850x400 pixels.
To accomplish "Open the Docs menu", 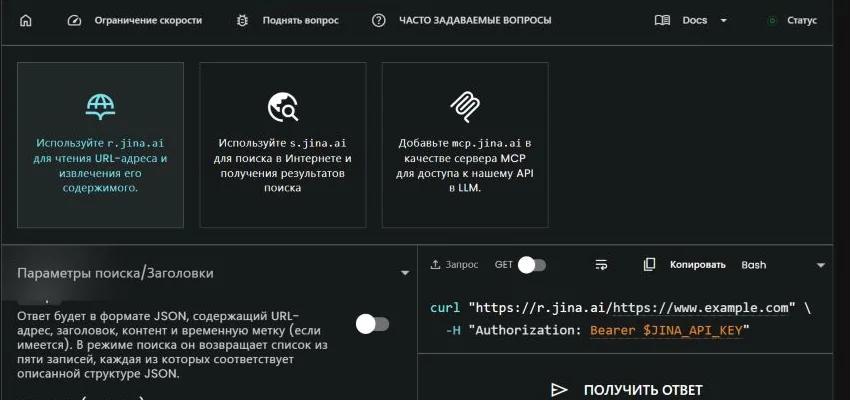I will (x=694, y=21).
